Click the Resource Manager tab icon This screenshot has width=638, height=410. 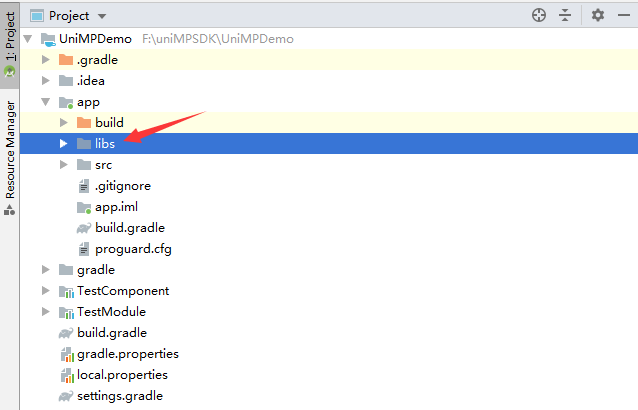(x=9, y=210)
